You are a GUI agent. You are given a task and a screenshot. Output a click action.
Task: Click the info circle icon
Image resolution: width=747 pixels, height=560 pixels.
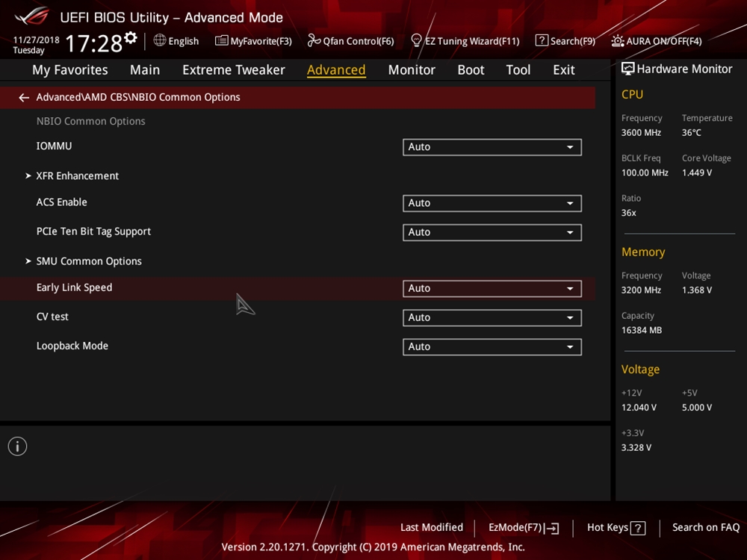pos(18,447)
